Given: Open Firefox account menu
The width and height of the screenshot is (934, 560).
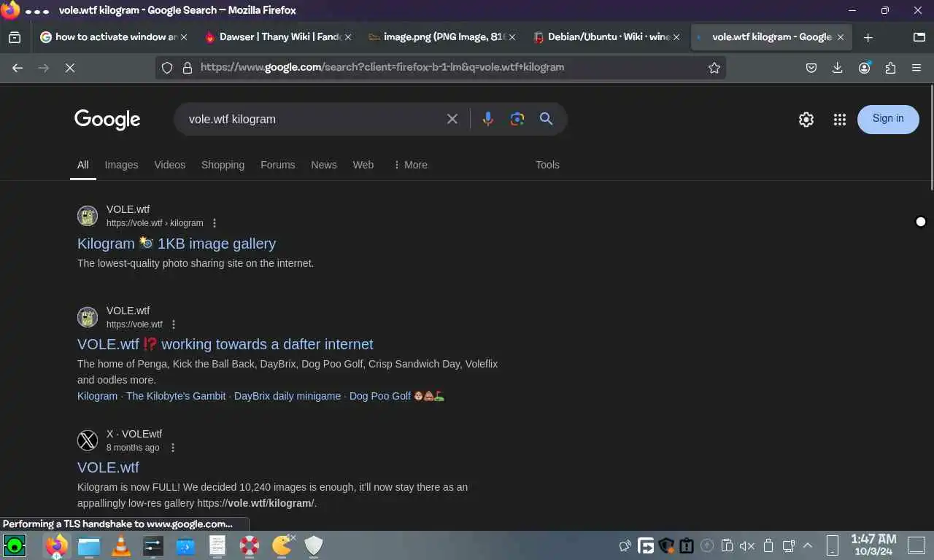Looking at the screenshot, I should point(865,68).
